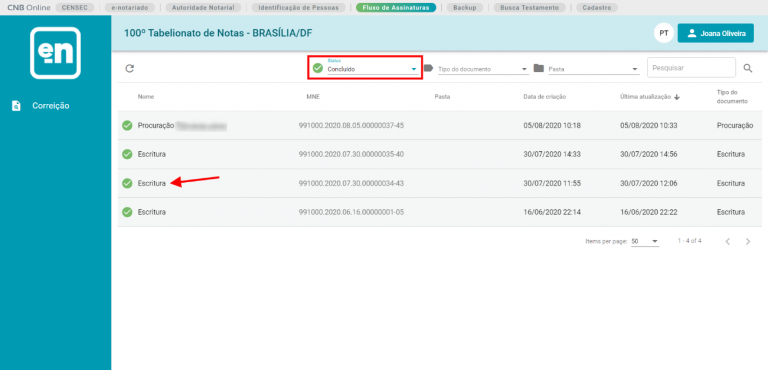Expand the Tipo do documento filter

[x=482, y=69]
